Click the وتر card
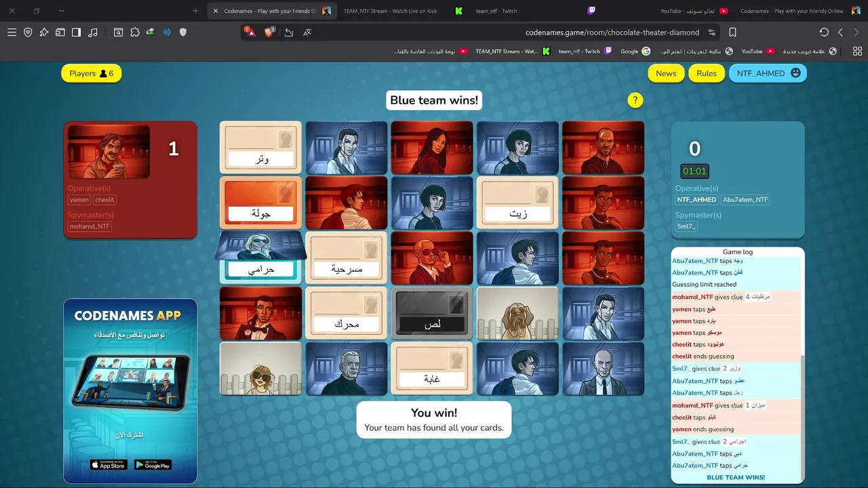The width and height of the screenshot is (868, 488). (x=261, y=147)
